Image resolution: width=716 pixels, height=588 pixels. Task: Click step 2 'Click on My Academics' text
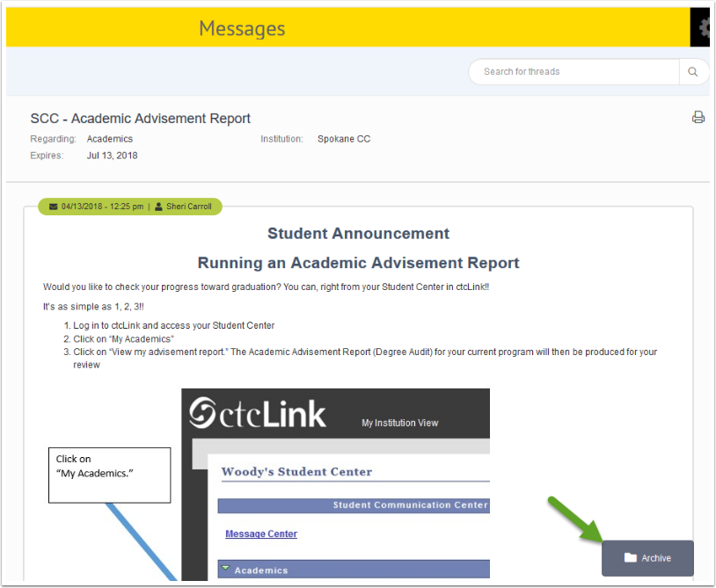[124, 339]
